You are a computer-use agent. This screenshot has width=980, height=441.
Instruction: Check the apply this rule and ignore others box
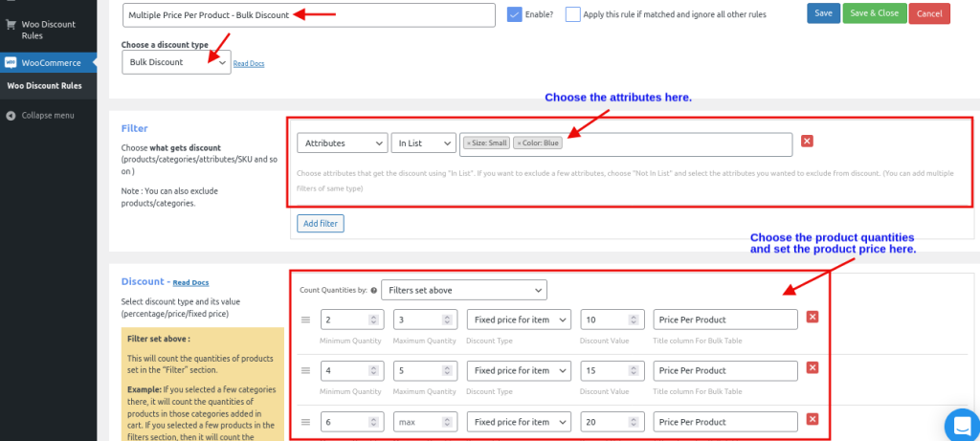click(573, 14)
